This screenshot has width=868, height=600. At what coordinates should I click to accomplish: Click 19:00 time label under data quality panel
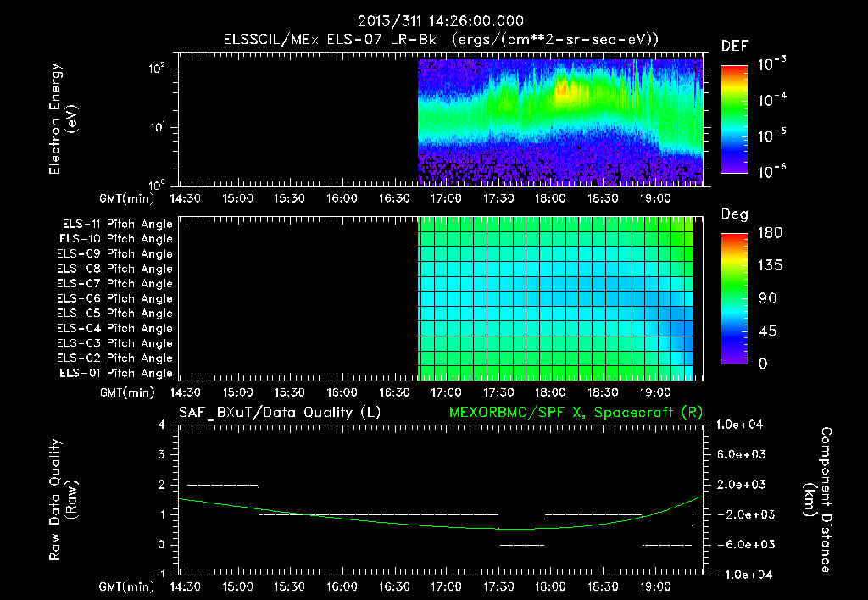pyautogui.click(x=655, y=586)
